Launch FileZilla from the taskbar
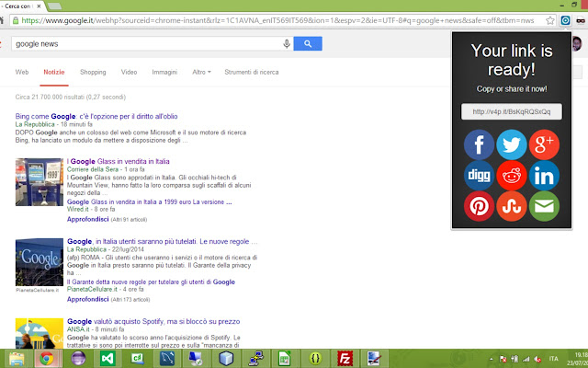Screen dimensions: 588x368 click(345, 359)
